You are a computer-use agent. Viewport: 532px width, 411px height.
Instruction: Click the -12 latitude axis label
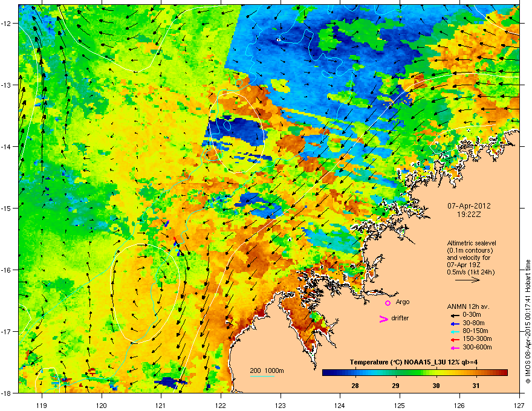(7, 24)
